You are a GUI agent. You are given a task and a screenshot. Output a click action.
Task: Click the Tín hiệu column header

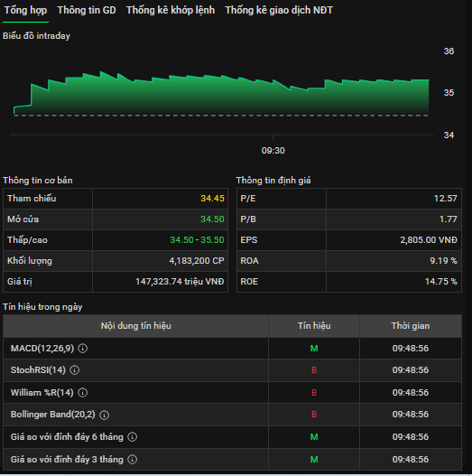click(x=314, y=326)
